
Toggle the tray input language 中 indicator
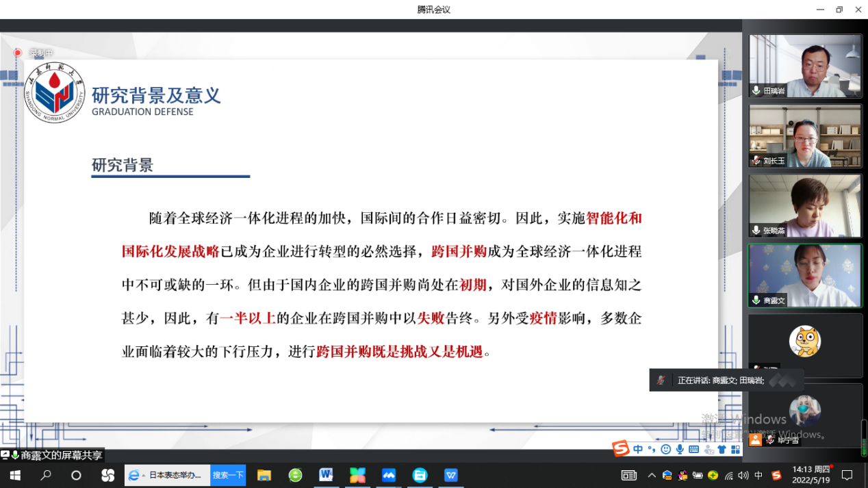pyautogui.click(x=758, y=475)
